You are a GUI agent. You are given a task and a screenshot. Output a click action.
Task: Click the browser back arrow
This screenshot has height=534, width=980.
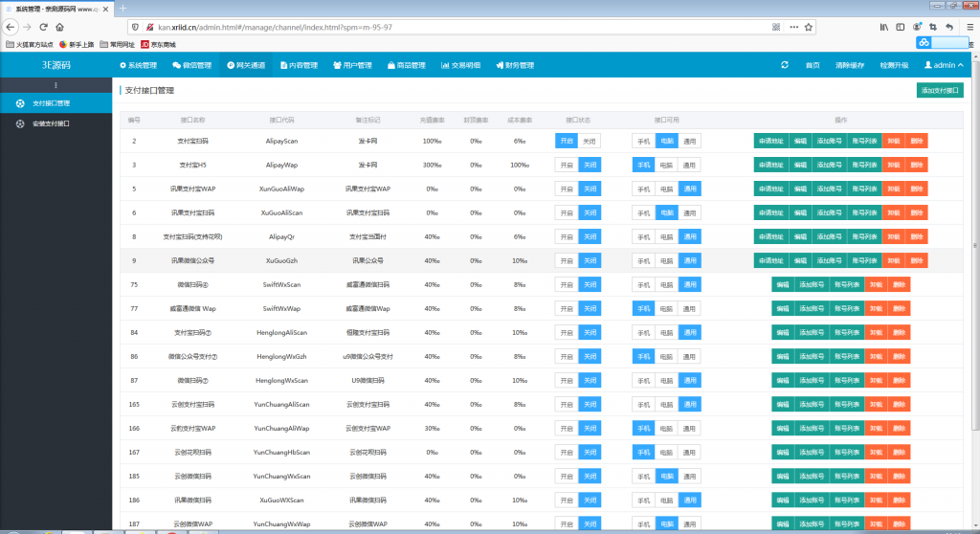tap(11, 27)
